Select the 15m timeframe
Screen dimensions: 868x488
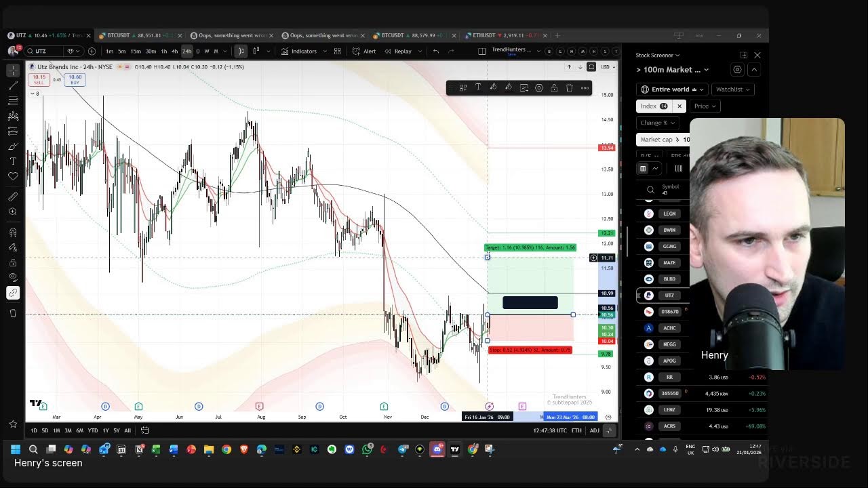tap(136, 52)
